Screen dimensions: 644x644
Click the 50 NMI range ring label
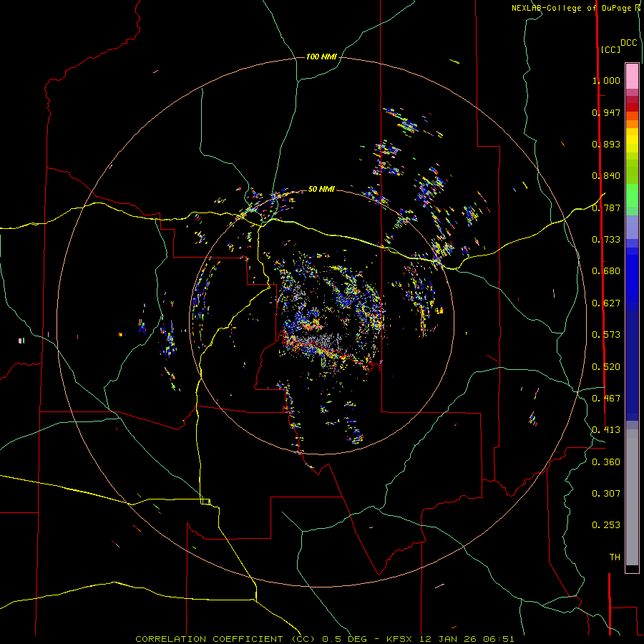(x=321, y=189)
